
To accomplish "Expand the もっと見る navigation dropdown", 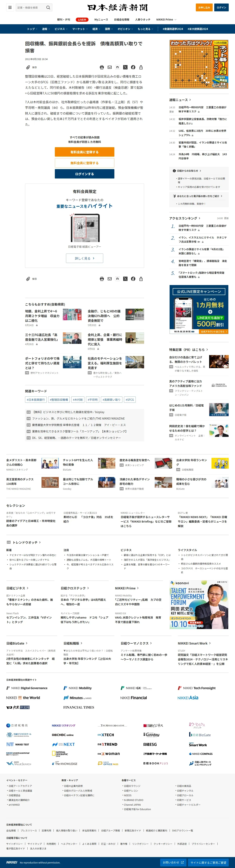I will click(145, 29).
